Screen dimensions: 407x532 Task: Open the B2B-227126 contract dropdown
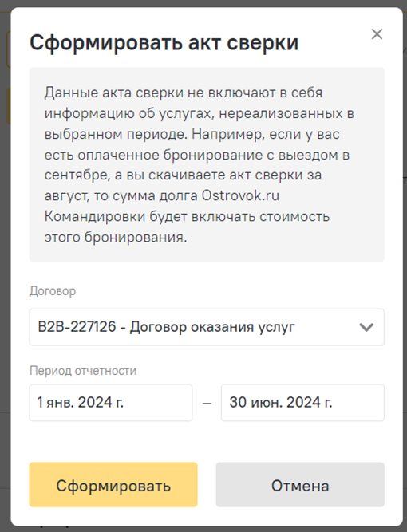point(207,327)
